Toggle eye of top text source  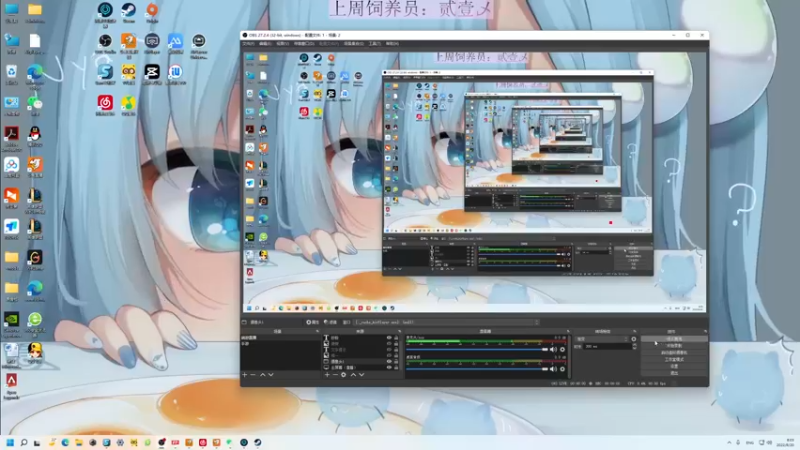(x=389, y=338)
